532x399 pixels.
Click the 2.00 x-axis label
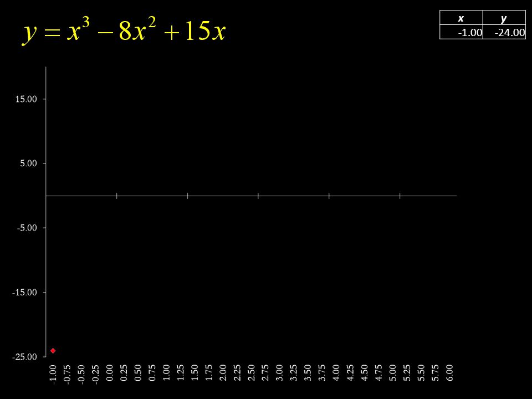[223, 372]
